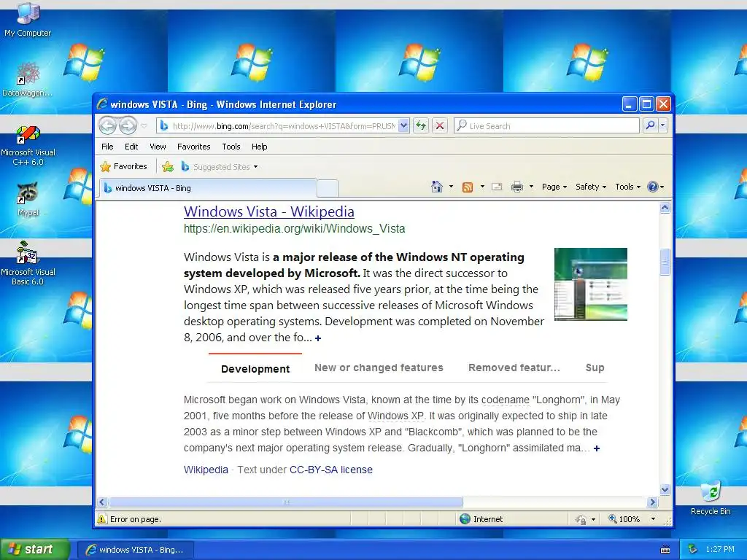Click inside the Live Search box

(546, 125)
